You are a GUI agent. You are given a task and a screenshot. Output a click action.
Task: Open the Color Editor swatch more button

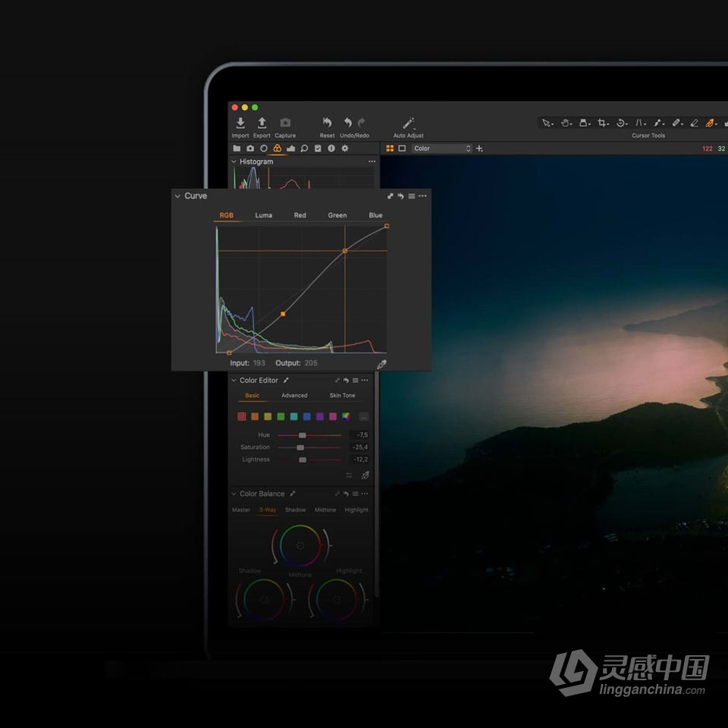coord(364,416)
